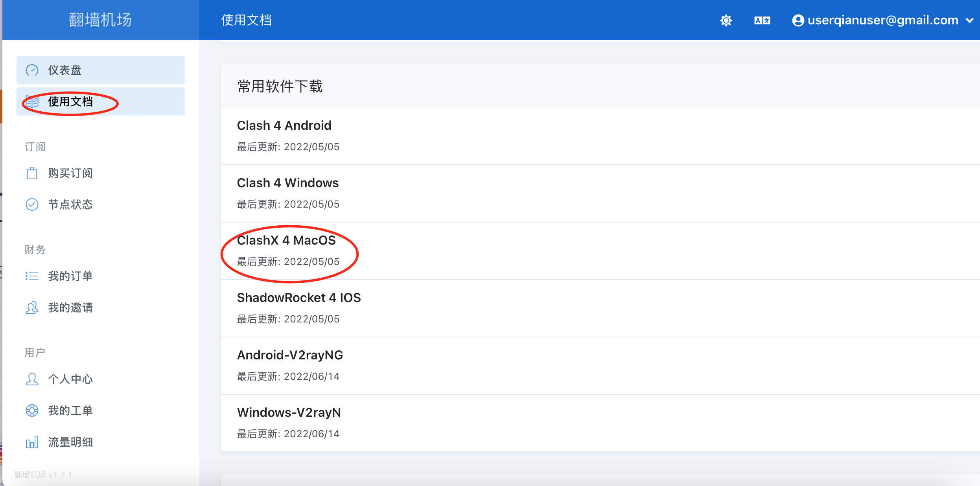Click the checkmark circle icon for 节点状态
This screenshot has height=486, width=980.
click(32, 204)
